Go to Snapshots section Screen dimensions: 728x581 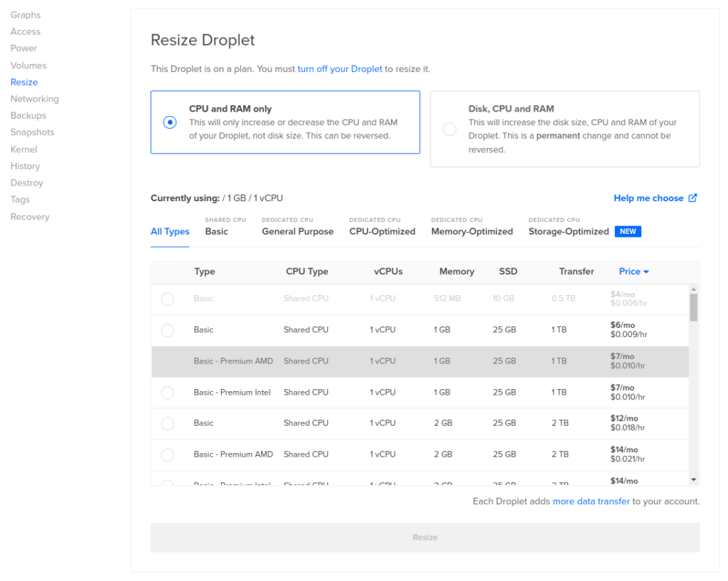33,132
